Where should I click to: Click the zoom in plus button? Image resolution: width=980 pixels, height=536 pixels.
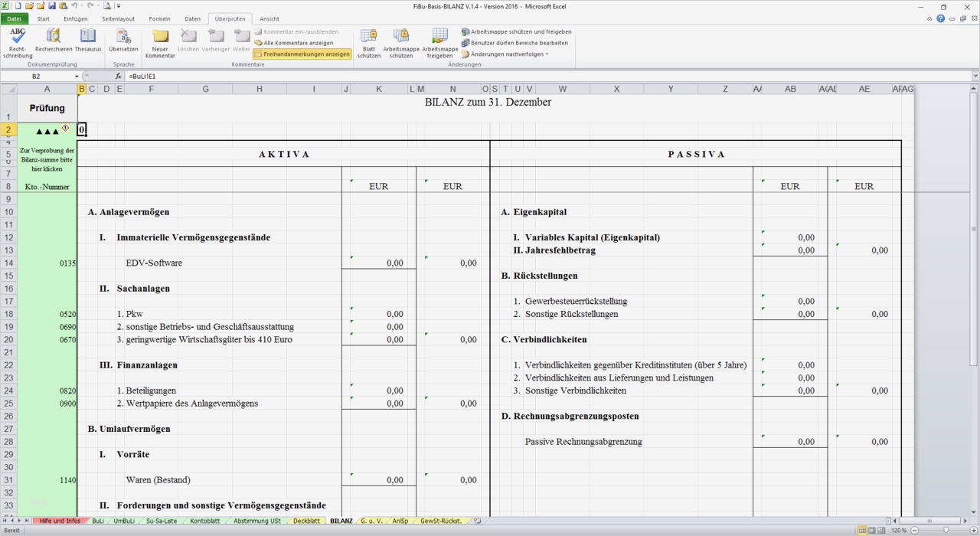pos(973,530)
